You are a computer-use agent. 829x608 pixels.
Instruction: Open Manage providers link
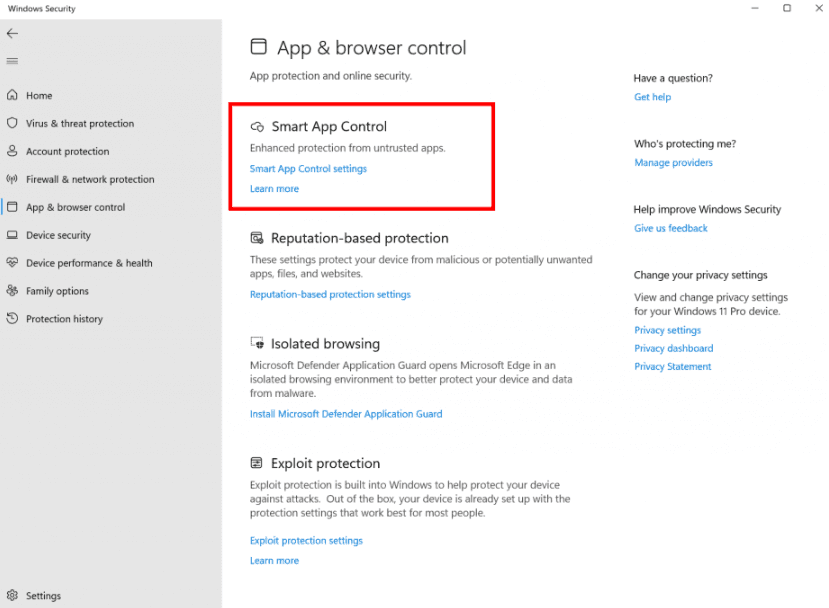674,162
